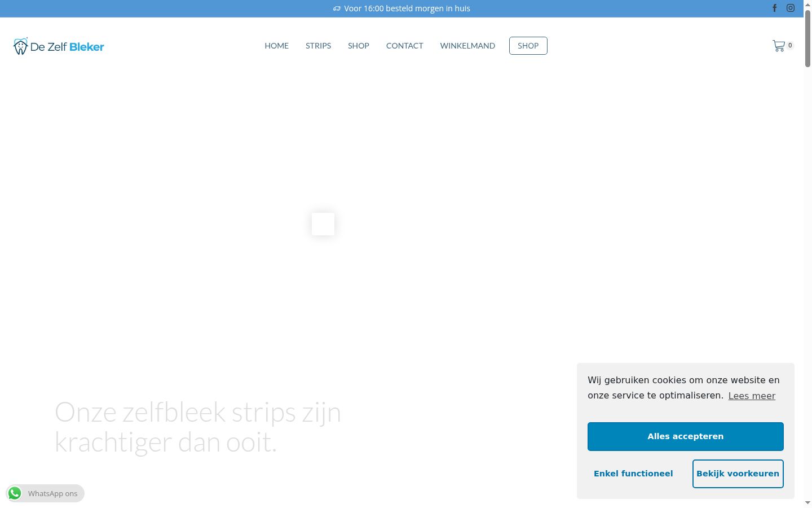The width and height of the screenshot is (812, 508).
Task: Click the heading 'Onze zelfbleek strips zijn krachtiger dan ooit.'
Action: (198, 427)
